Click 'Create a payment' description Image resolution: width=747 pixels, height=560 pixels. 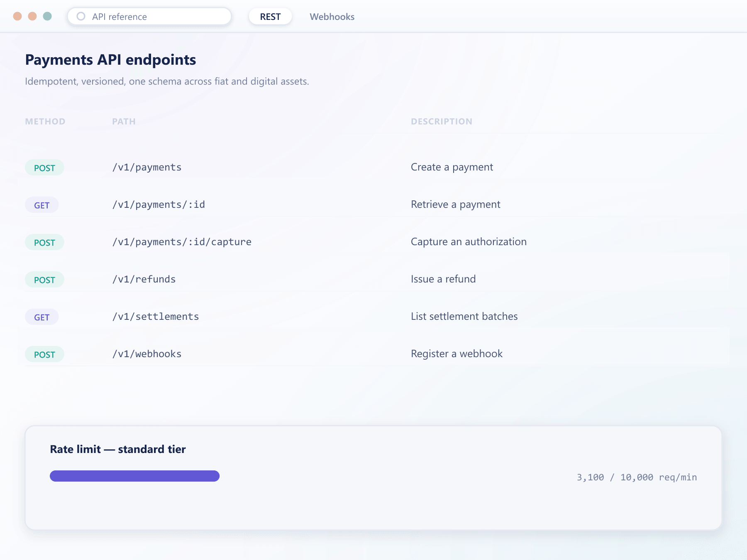click(x=452, y=167)
